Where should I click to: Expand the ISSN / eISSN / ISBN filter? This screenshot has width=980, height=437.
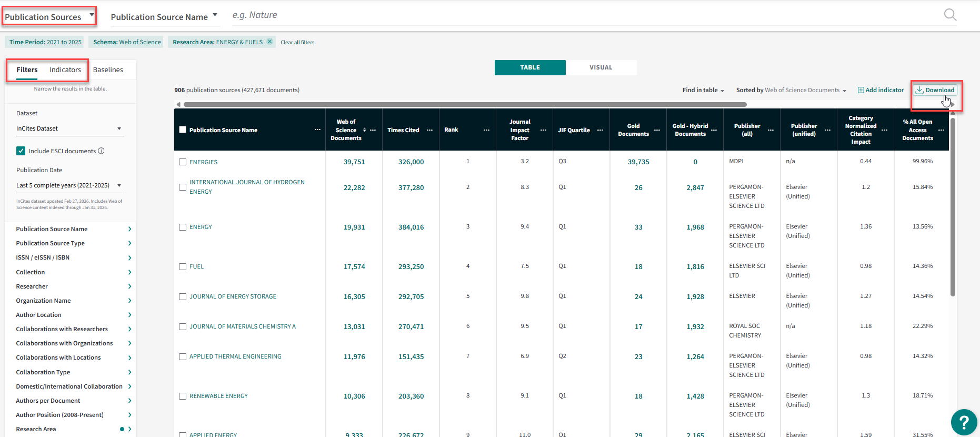(x=73, y=257)
